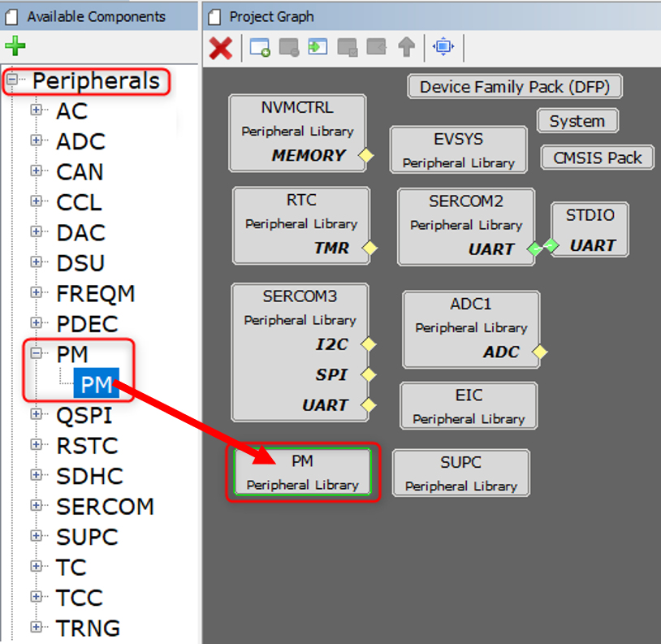The height and width of the screenshot is (644, 661).
Task: Click the yellow TMR diamond on RTC
Action: click(x=369, y=248)
